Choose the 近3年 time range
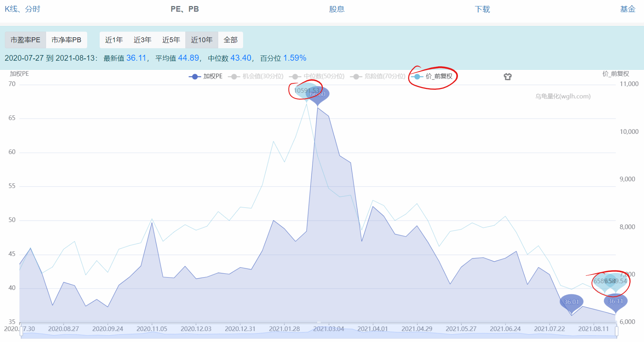644x342 pixels. point(143,40)
